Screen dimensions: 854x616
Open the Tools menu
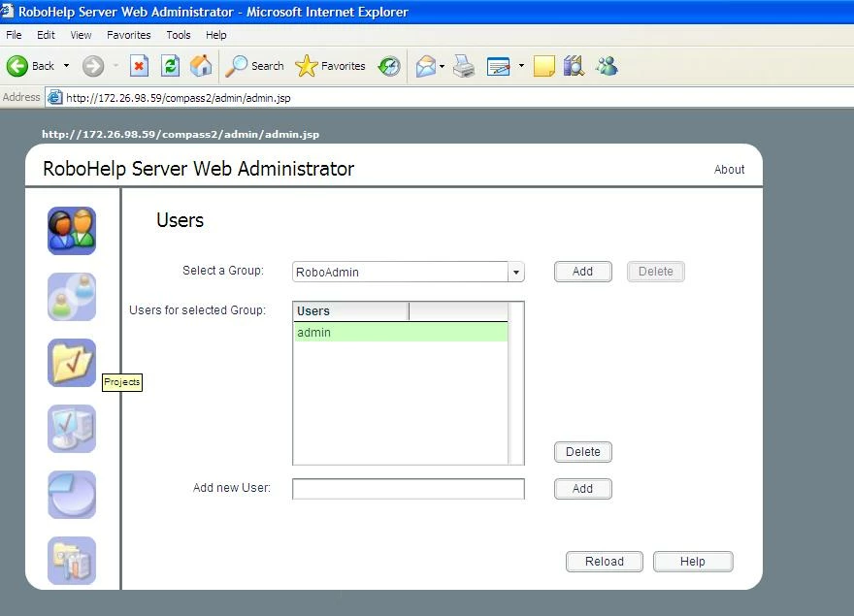tap(179, 35)
